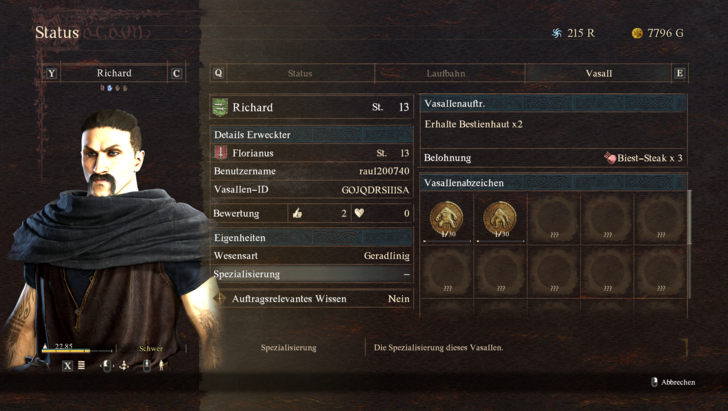Select the second golden Vasallenabzeichen badge
Viewport: 728px width, 411px height.
pyautogui.click(x=500, y=218)
